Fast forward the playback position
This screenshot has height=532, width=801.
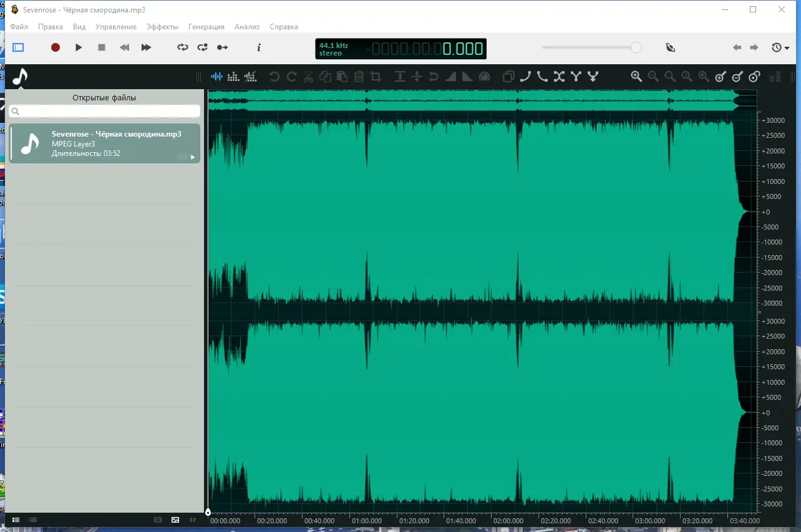(x=146, y=47)
